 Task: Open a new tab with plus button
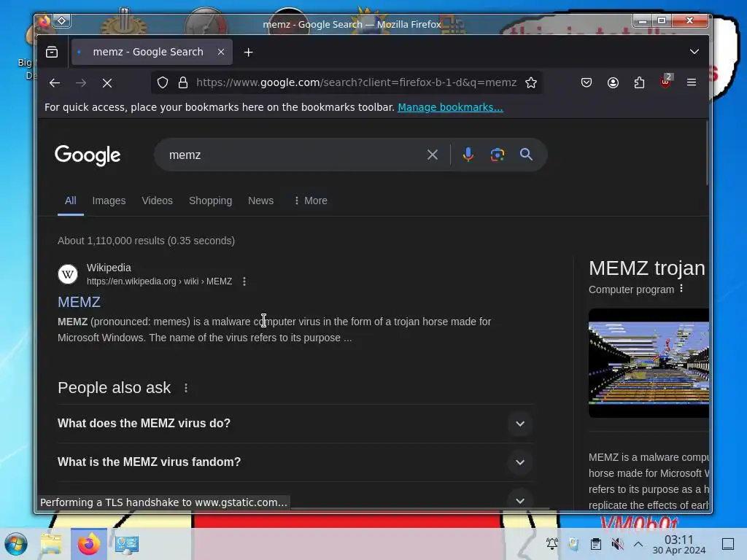point(248,52)
